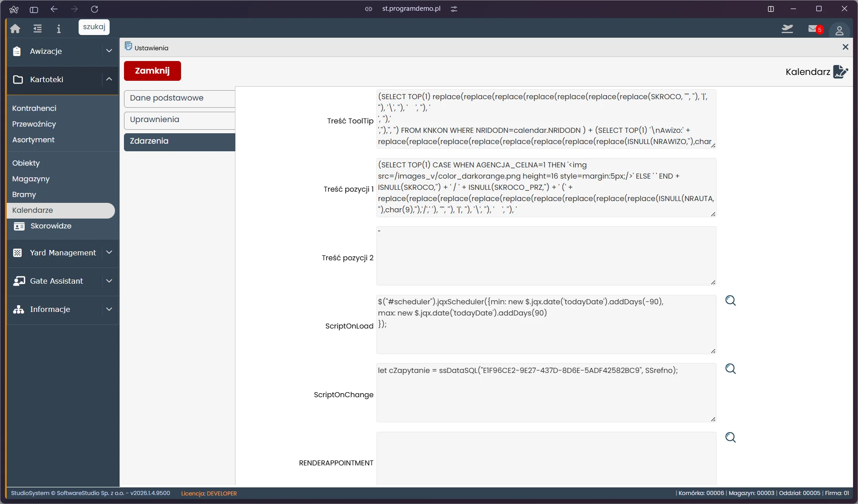Open site settings icon next to URL
This screenshot has width=858, height=504.
pyautogui.click(x=454, y=9)
